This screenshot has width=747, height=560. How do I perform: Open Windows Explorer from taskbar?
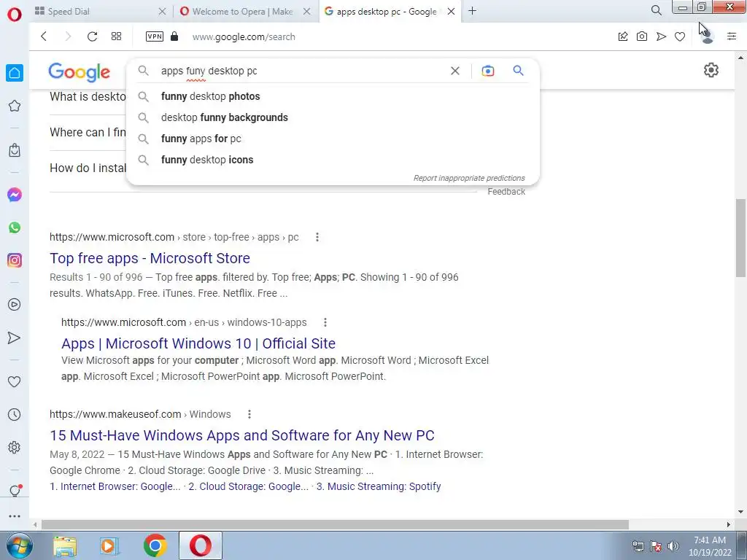coord(65,545)
